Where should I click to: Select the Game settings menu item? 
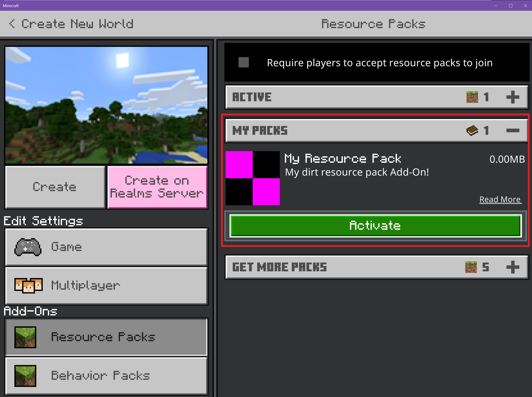(x=106, y=246)
